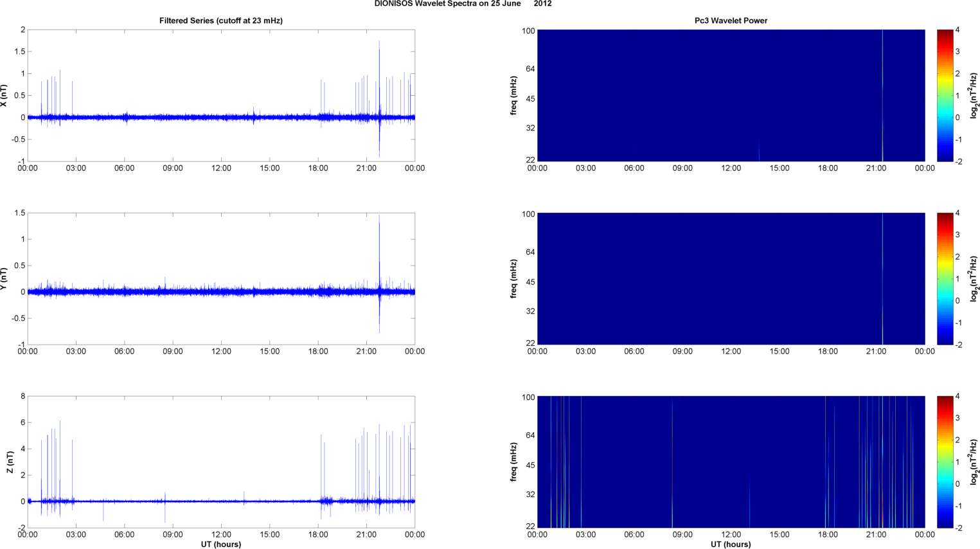Click the bottom spectrogram colorbar
Viewport: 980px width, 549px height.
(945, 462)
